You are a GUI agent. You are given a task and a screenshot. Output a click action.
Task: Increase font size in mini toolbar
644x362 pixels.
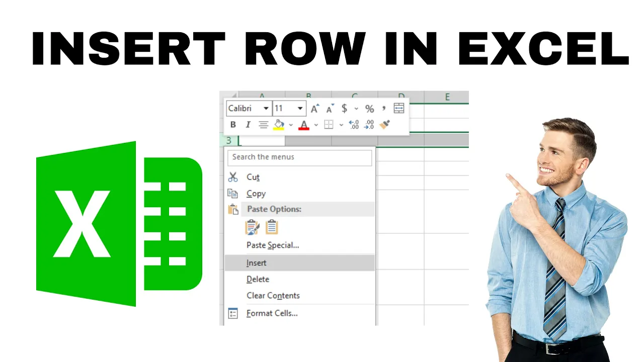tap(315, 109)
